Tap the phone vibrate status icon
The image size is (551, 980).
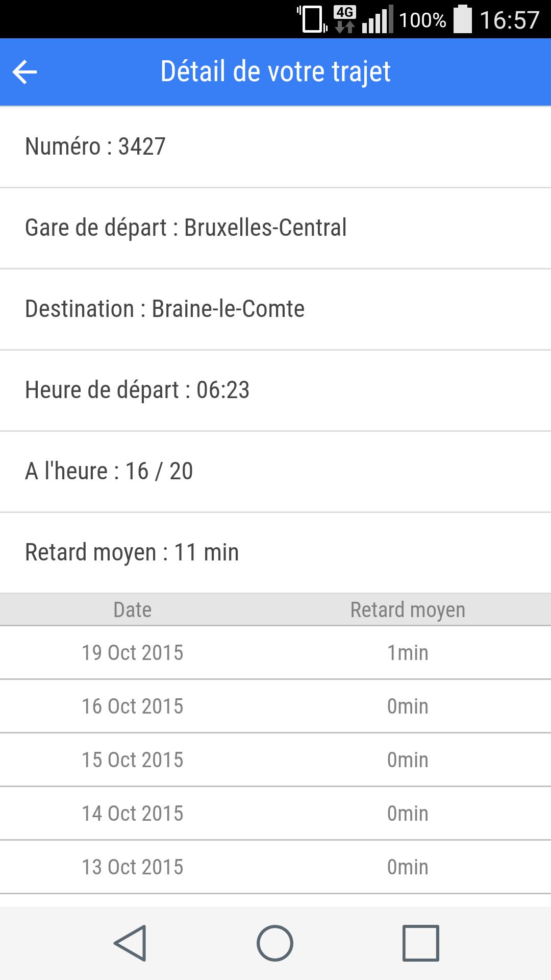[312, 19]
